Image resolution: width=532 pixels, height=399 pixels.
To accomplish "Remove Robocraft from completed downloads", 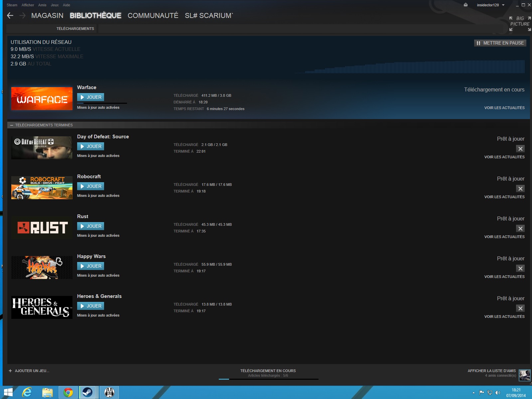I will coord(520,189).
